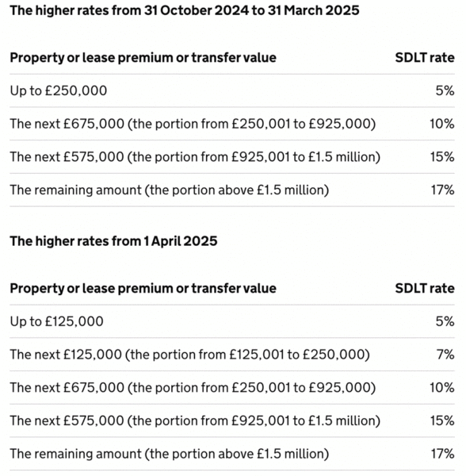Select first table's 'next £675,000' row
The width and height of the screenshot is (466, 476).
click(232, 124)
